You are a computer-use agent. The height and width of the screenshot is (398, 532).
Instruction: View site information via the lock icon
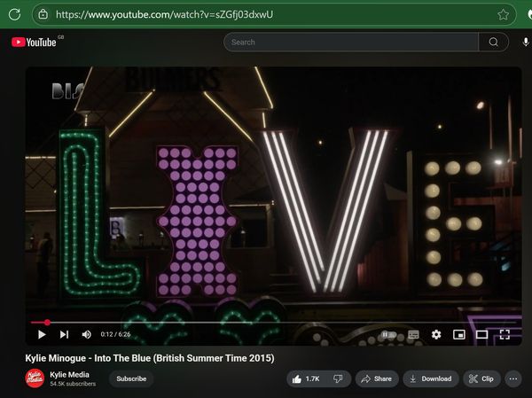pos(43,14)
